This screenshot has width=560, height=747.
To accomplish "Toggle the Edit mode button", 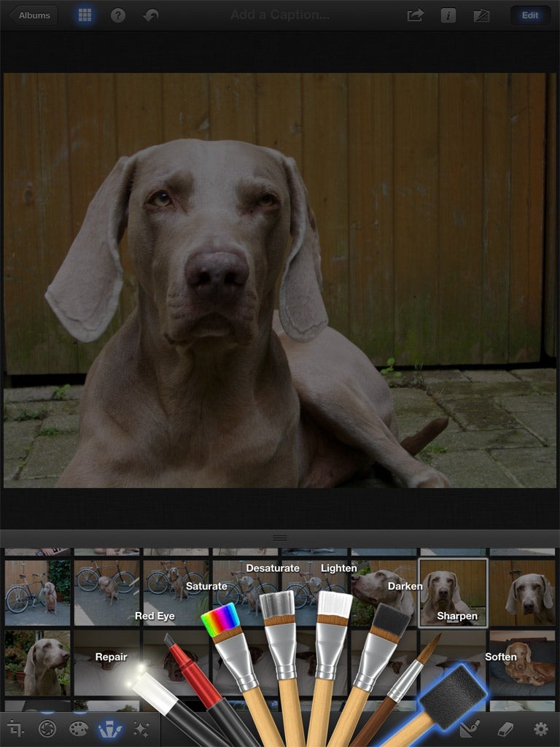I will pyautogui.click(x=530, y=15).
